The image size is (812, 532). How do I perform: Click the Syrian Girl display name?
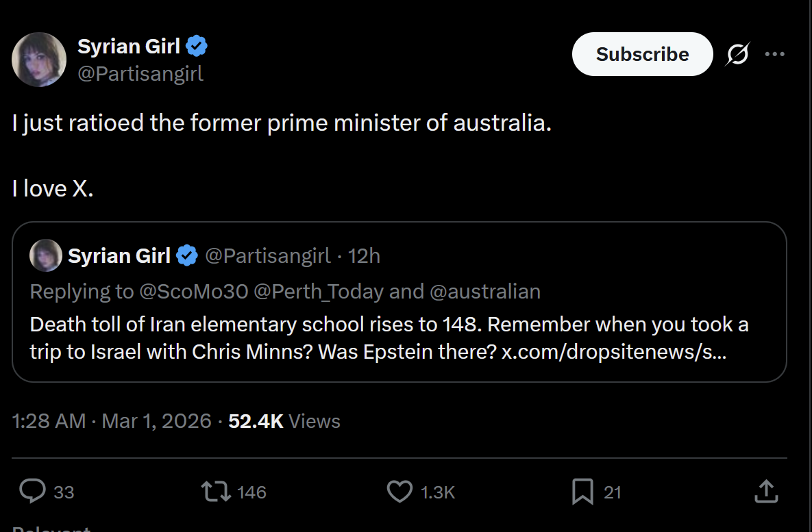(x=129, y=47)
